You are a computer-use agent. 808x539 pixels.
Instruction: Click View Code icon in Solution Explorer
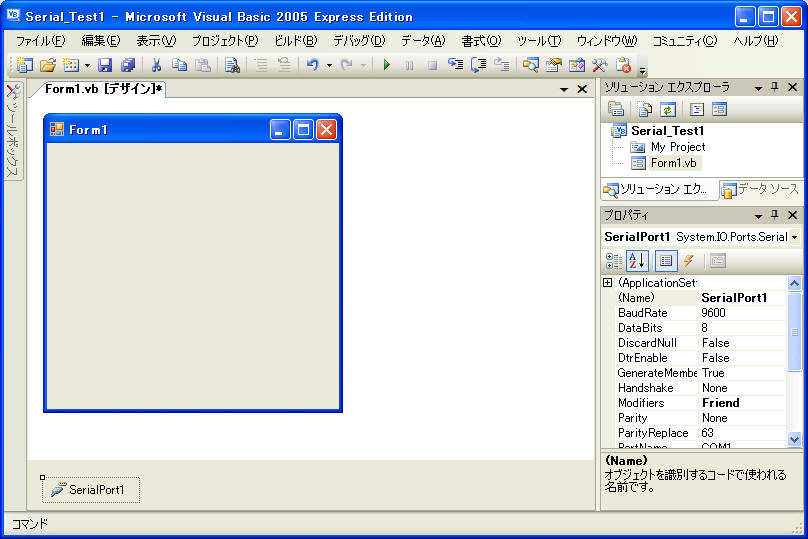697,109
